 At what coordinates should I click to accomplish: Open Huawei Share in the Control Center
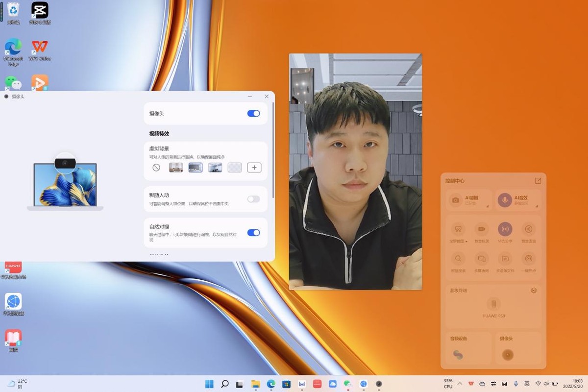(x=505, y=229)
